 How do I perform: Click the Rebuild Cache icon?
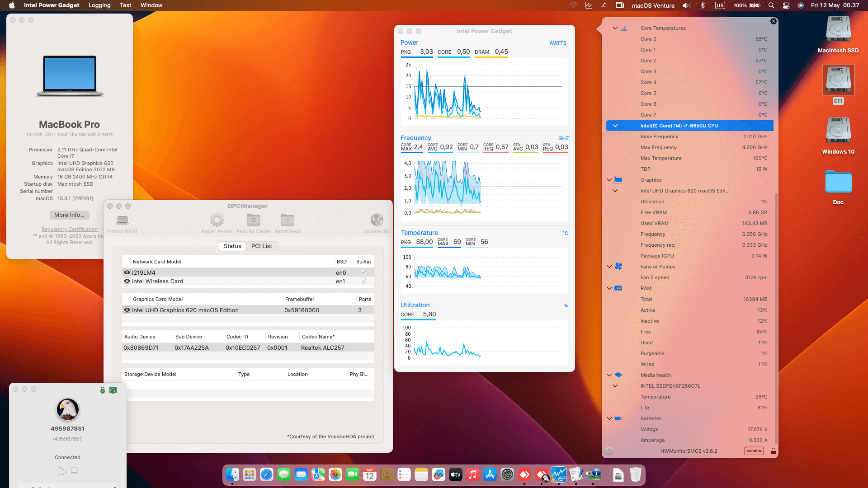[253, 220]
